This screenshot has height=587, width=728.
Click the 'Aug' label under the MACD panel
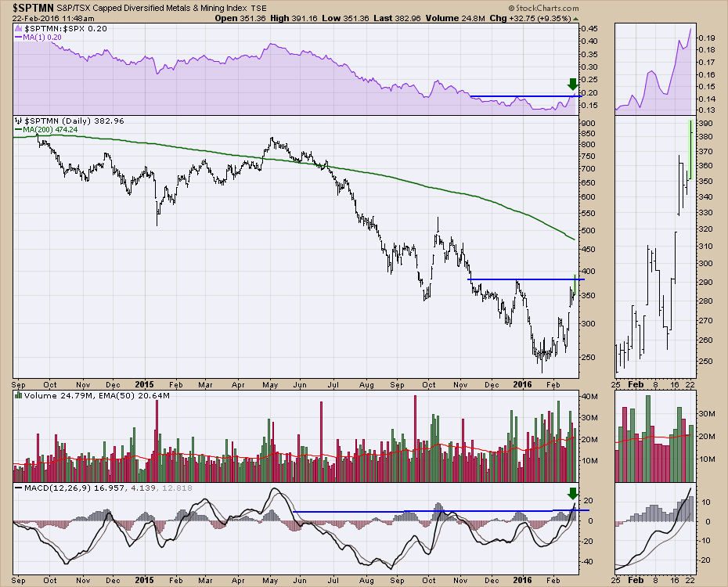[x=367, y=581]
